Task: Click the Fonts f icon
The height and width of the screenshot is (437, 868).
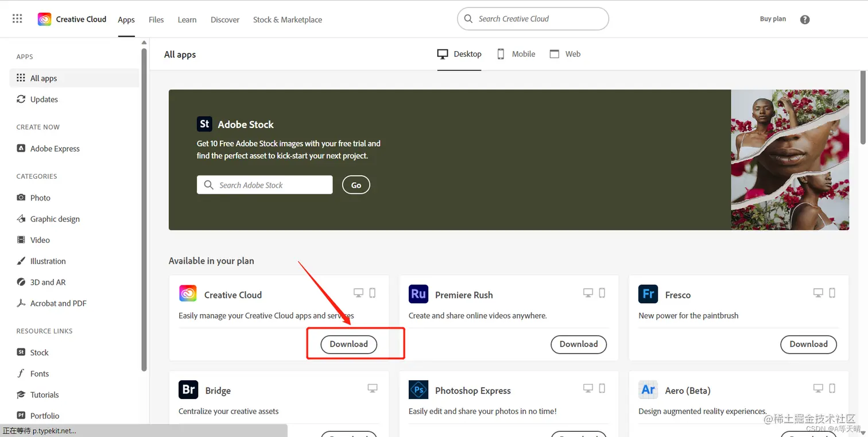Action: (x=21, y=373)
